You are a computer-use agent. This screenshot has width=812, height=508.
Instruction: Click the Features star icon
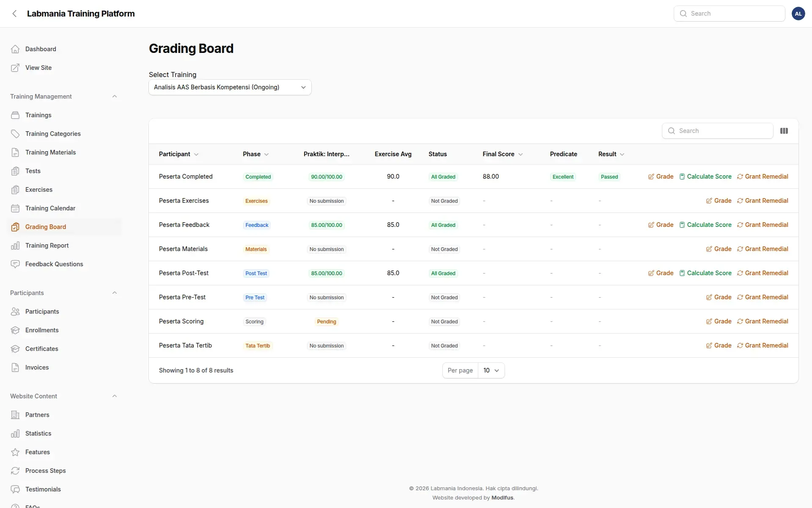click(15, 452)
